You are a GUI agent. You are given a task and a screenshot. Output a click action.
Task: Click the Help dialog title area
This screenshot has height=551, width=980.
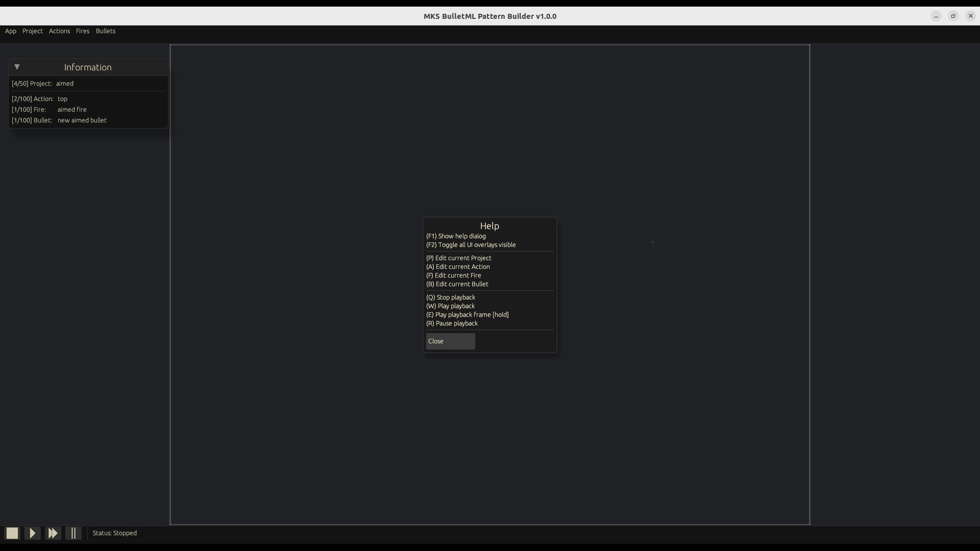489,226
